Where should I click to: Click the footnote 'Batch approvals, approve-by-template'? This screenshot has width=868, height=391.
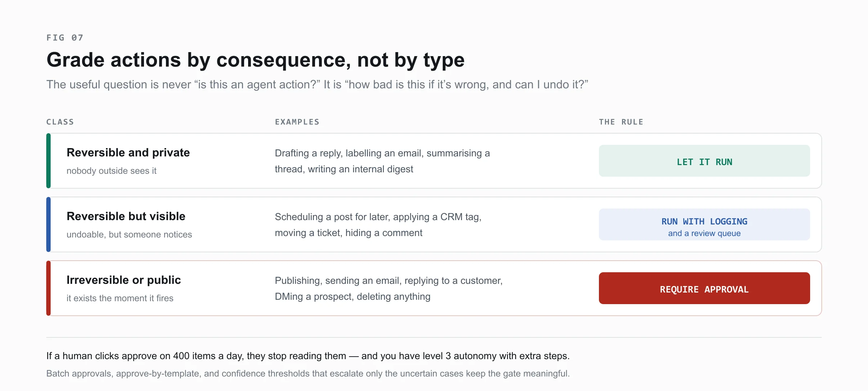point(308,374)
